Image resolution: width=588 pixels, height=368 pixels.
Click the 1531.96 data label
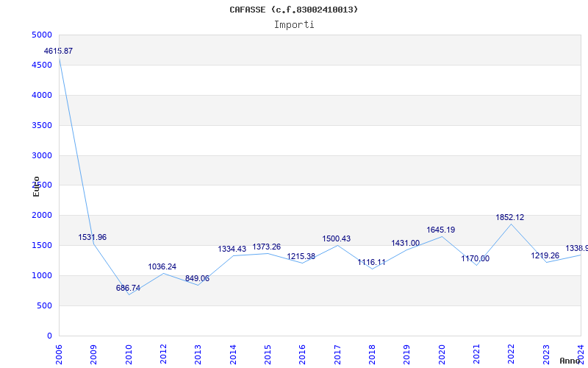93,237
